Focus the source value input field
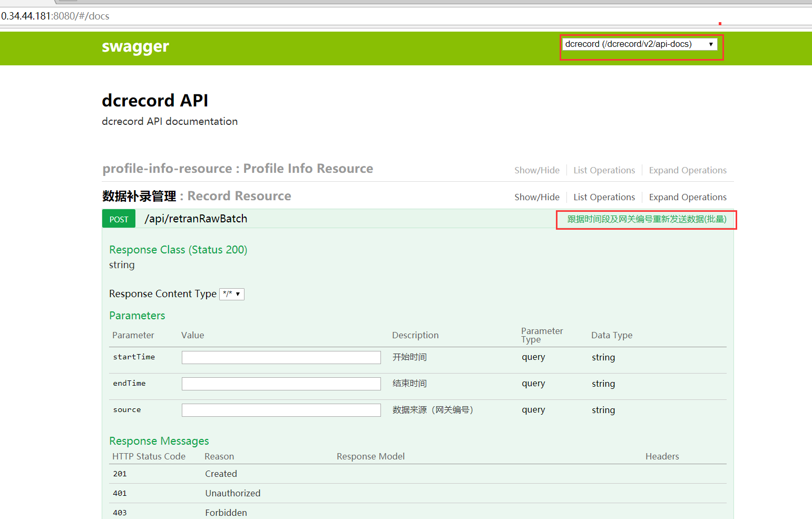 coord(281,410)
